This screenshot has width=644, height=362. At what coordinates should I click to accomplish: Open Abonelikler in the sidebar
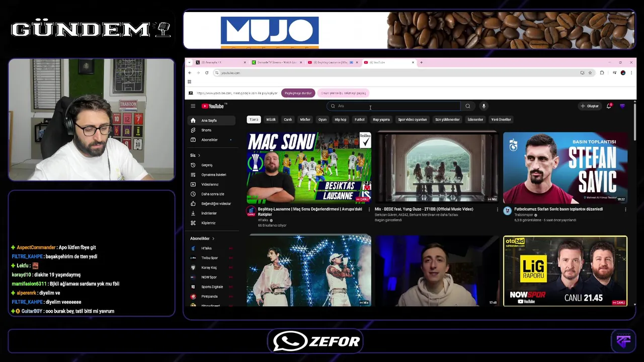211,140
